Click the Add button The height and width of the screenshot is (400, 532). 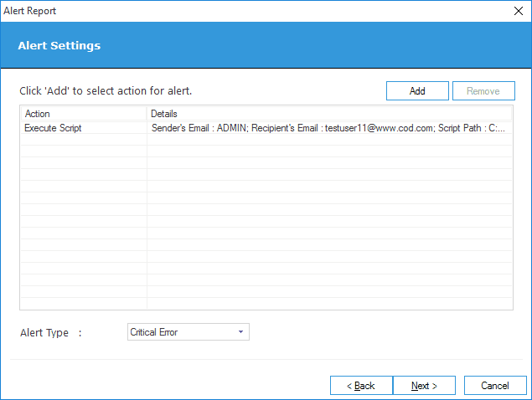417,91
